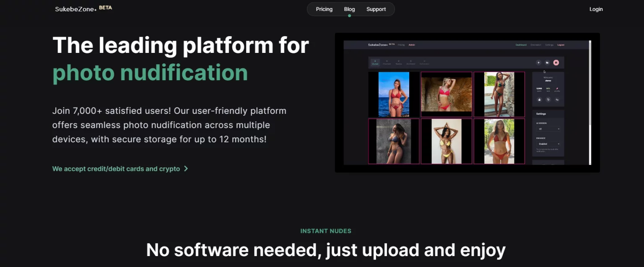
Task: Click the lock icon in the Welcome demo panel
Action: [539, 99]
